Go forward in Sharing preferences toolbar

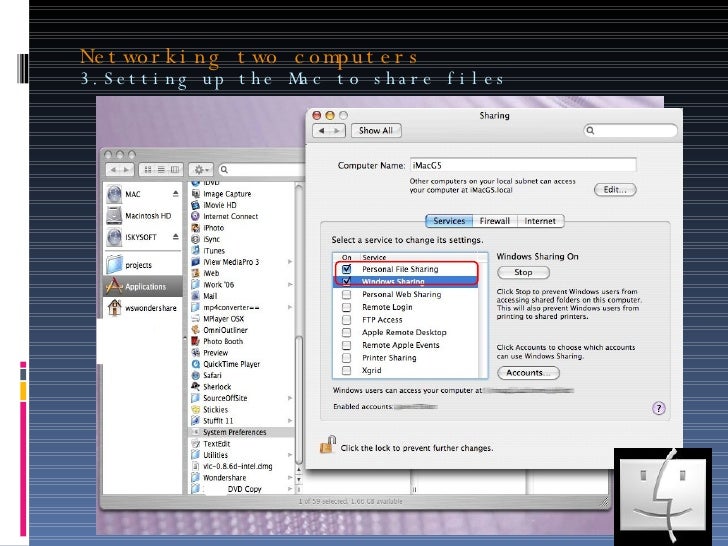click(x=338, y=131)
